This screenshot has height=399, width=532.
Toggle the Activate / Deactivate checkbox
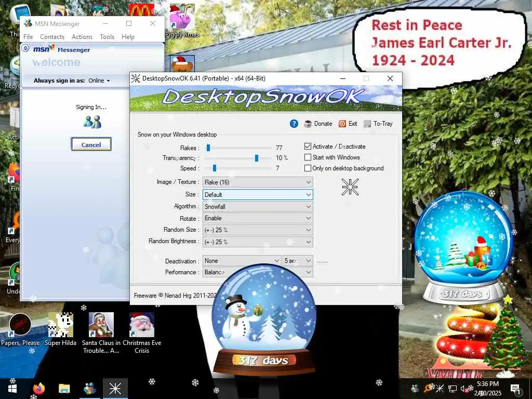point(308,146)
